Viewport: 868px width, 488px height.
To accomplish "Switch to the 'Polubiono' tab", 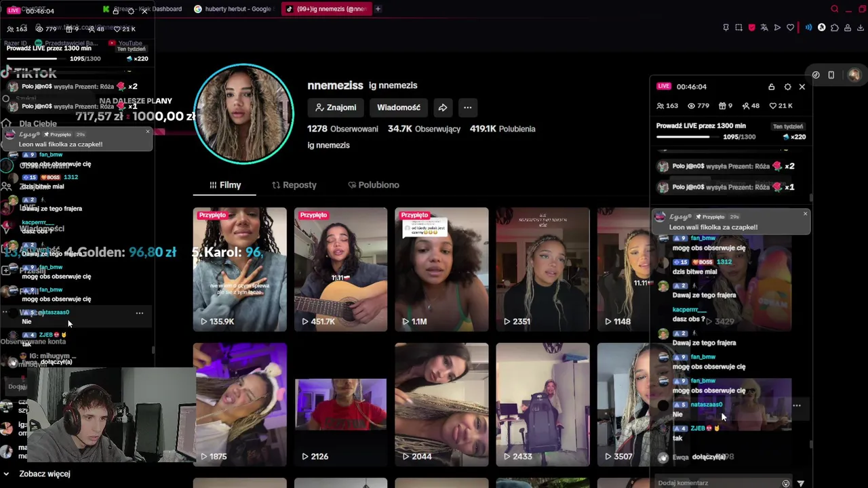I will coord(374,185).
